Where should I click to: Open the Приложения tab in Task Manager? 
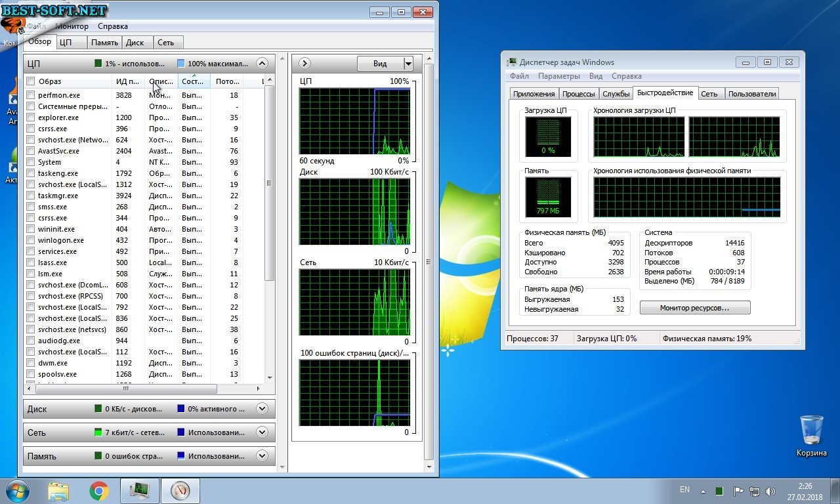tap(534, 94)
